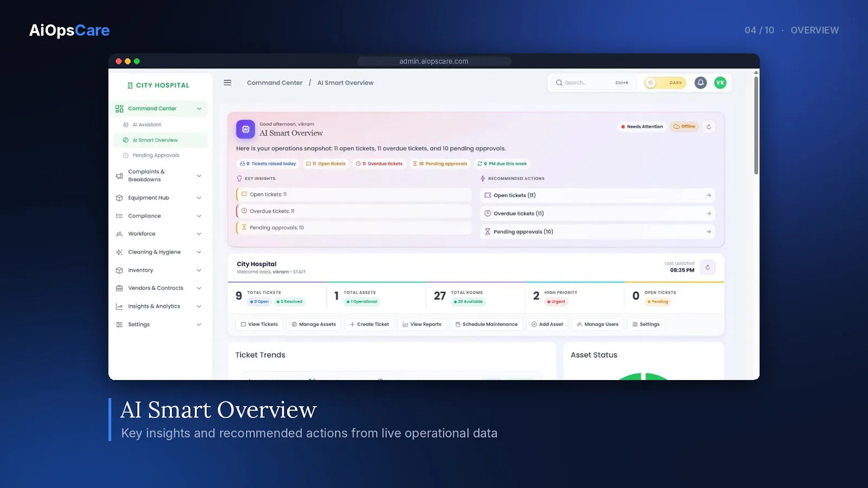Click the Vendors & Contracts briefcase icon
Image resolution: width=868 pixels, height=488 pixels.
tap(119, 288)
